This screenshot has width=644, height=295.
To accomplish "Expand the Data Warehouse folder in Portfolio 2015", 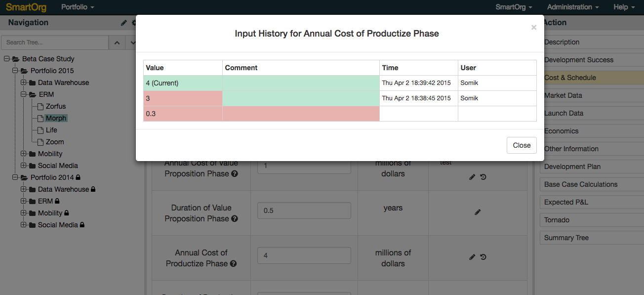I will click(x=23, y=83).
